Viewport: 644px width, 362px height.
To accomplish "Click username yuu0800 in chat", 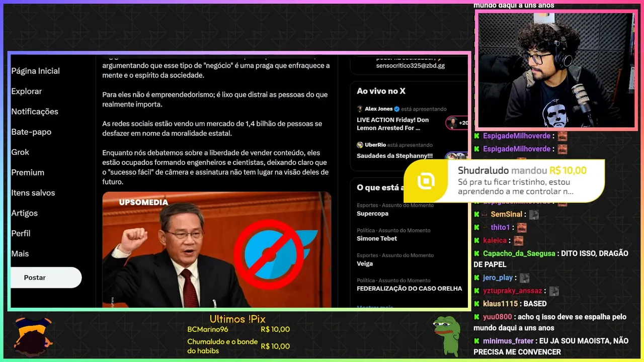I will [498, 317].
